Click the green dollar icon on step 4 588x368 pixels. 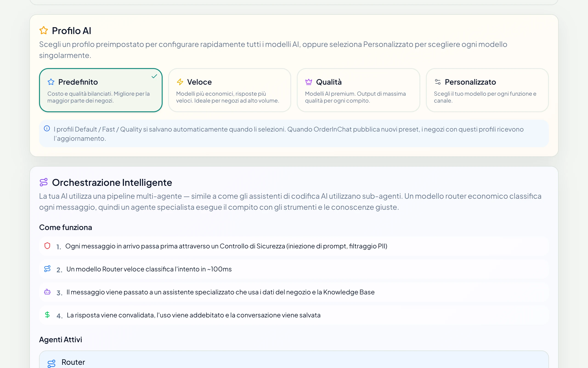[x=47, y=315]
